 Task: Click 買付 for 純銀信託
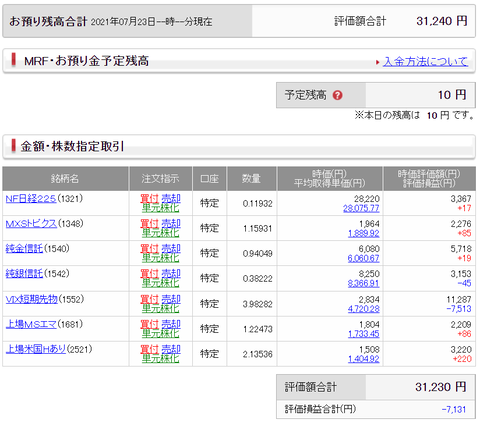pyautogui.click(x=149, y=274)
